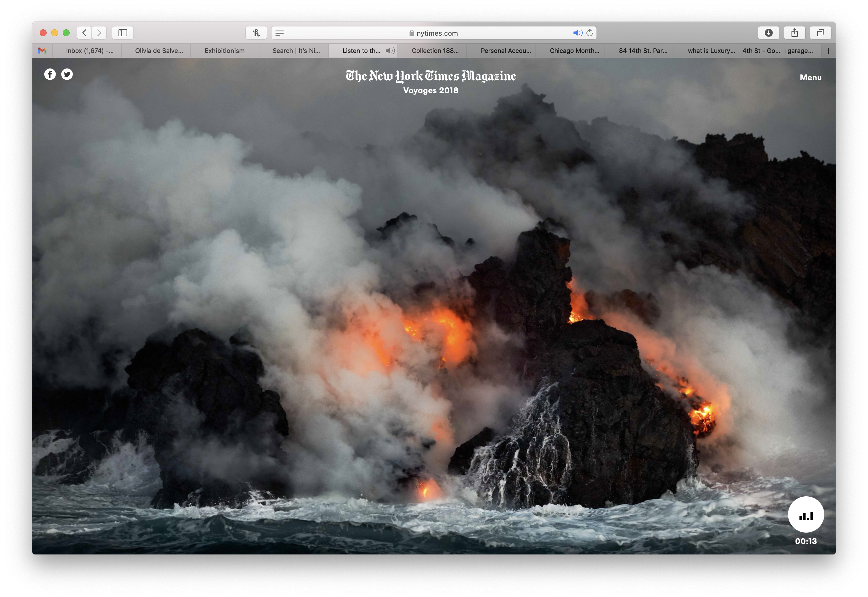Toggle Reader view icon in address bar
The image size is (868, 597).
280,33
